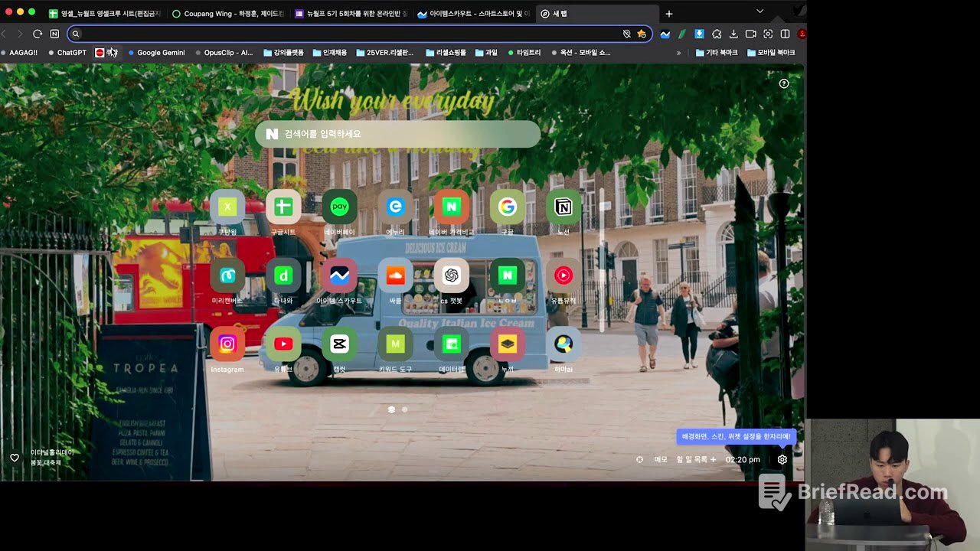
Task: Open the 기타 북마크 folder
Action: (x=717, y=53)
